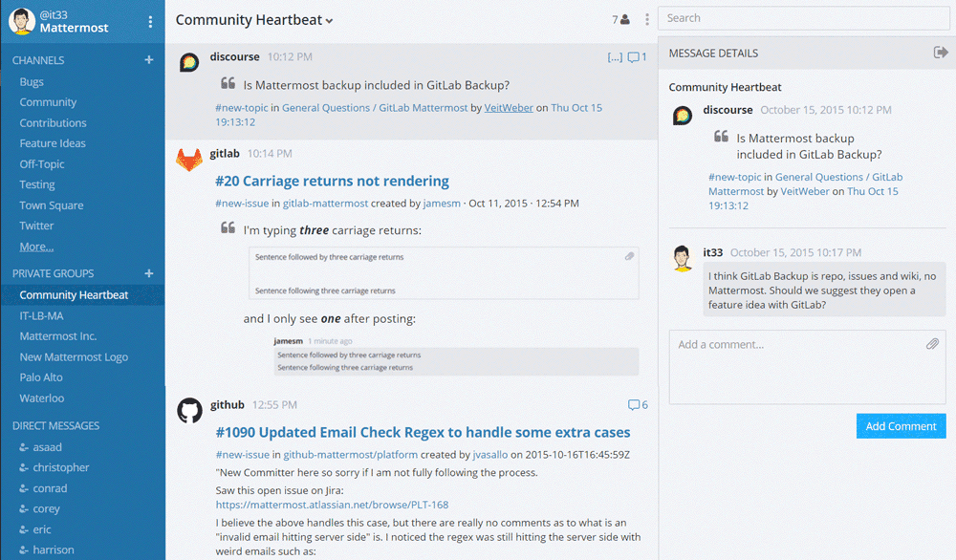The height and width of the screenshot is (560, 956).
Task: Open the #20 Carriage returns not rendering link
Action: [333, 181]
